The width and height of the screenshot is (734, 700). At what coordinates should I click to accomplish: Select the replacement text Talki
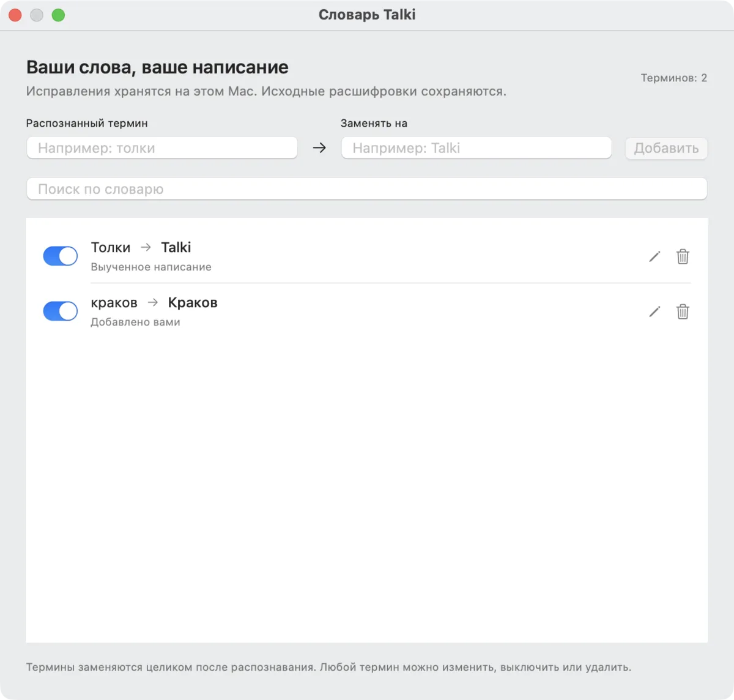click(x=176, y=247)
